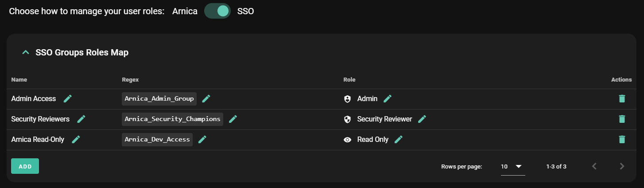This screenshot has width=644, height=188.
Task: Collapse the SSO Groups Roles Map section
Action: (x=25, y=53)
